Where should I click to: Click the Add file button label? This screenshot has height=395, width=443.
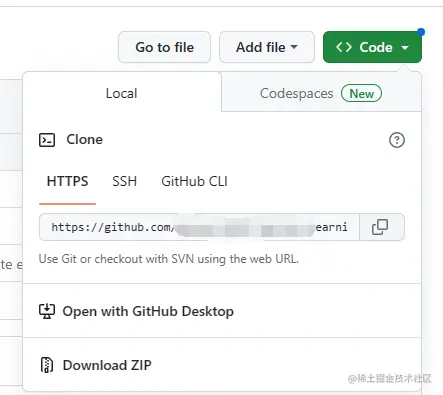pos(261,47)
